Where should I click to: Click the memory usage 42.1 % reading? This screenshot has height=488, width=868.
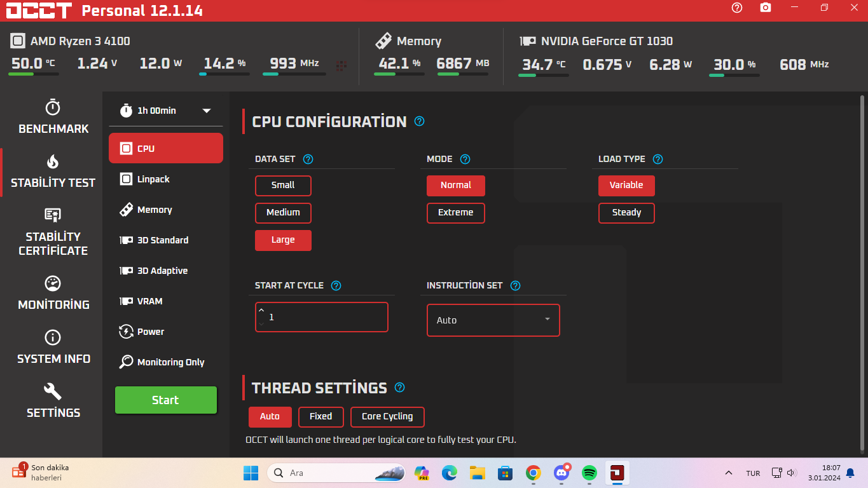(399, 64)
